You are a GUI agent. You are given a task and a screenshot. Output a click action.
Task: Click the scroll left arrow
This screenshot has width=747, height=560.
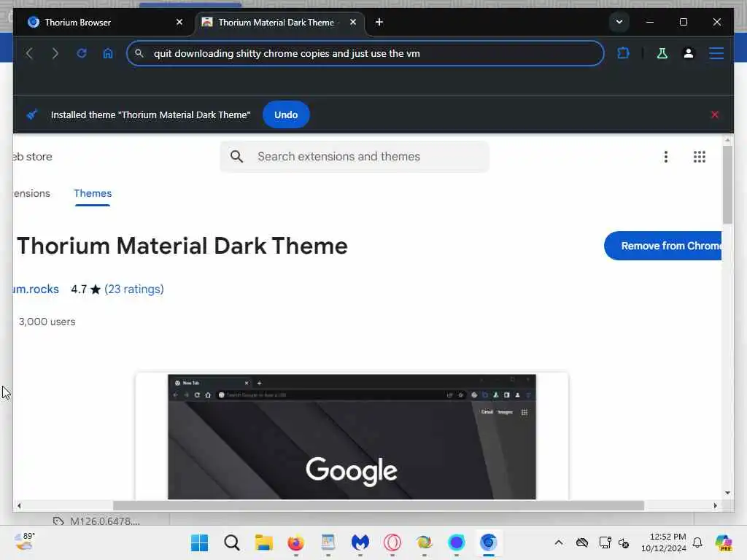click(19, 506)
